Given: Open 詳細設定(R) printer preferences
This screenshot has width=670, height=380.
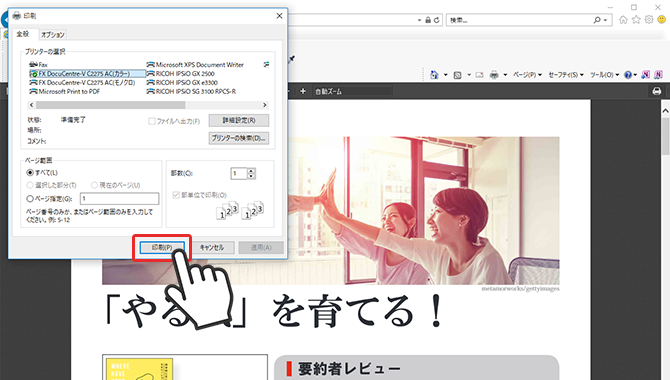Looking at the screenshot, I should pyautogui.click(x=239, y=121).
